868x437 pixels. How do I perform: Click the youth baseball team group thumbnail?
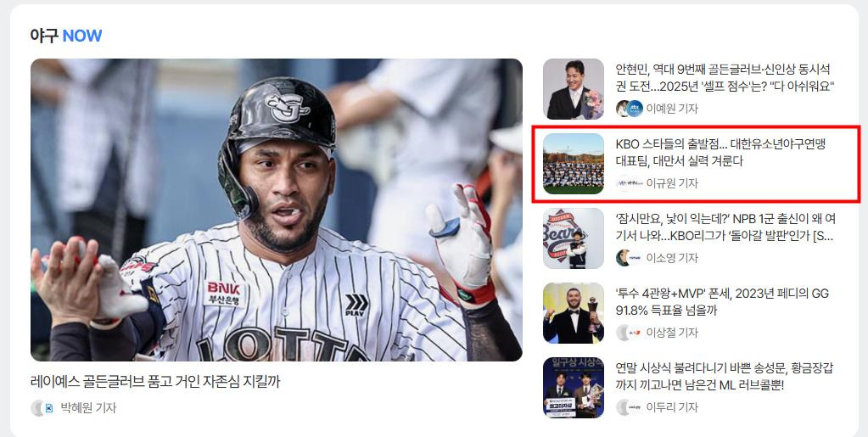point(574,164)
